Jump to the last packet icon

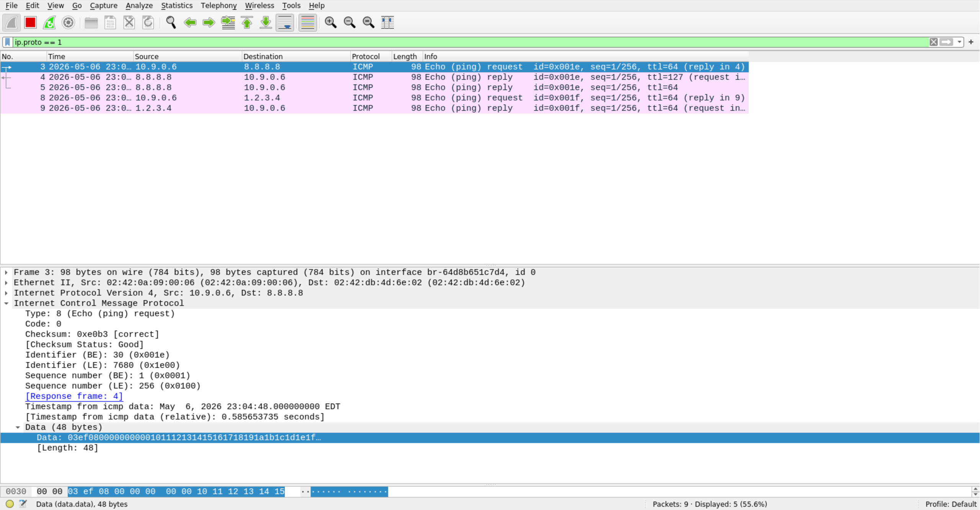pyautogui.click(x=266, y=23)
